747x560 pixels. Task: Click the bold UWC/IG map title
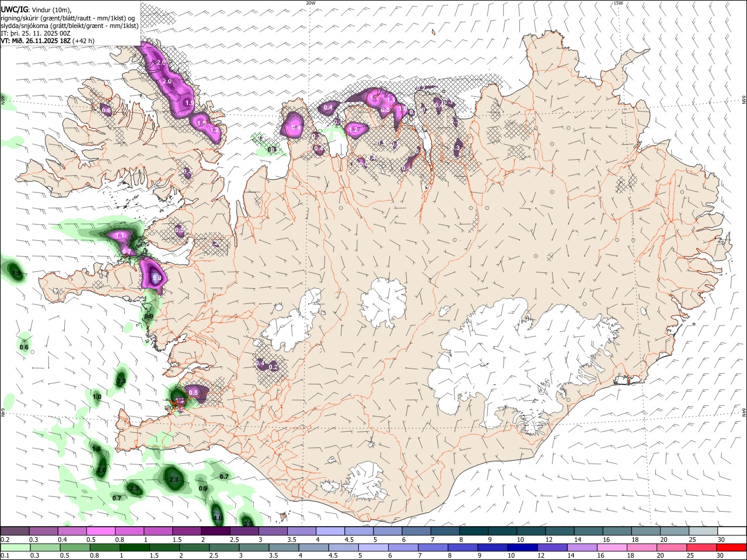tap(14, 9)
